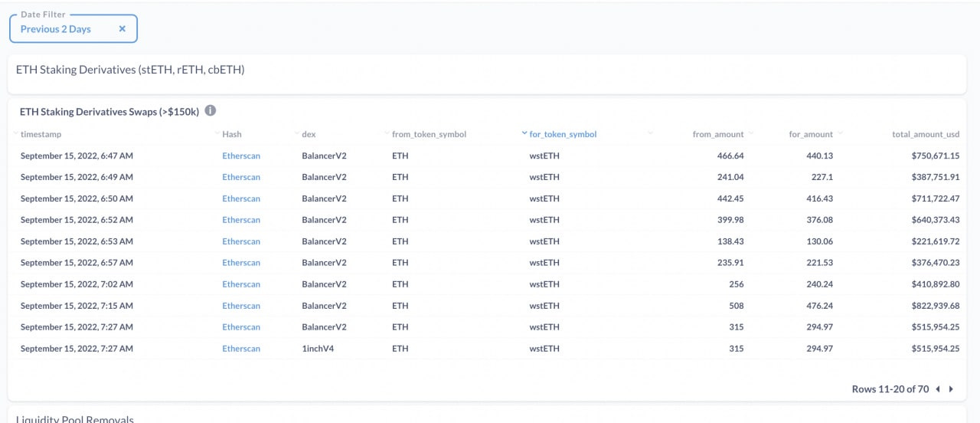The height and width of the screenshot is (423, 980).
Task: Select the 508 from_amount value
Action: tap(737, 306)
